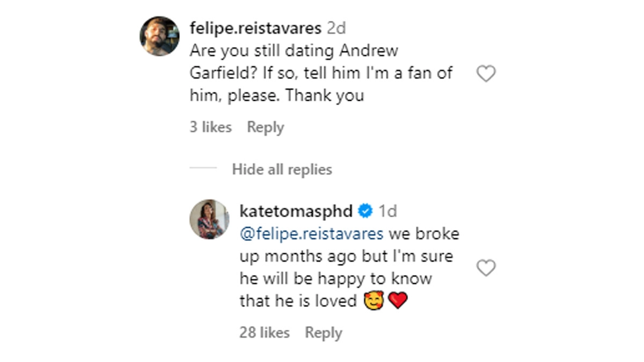Collapse thread with Hide all replies
Image resolution: width=644 pixels, height=362 pixels.
coord(282,169)
